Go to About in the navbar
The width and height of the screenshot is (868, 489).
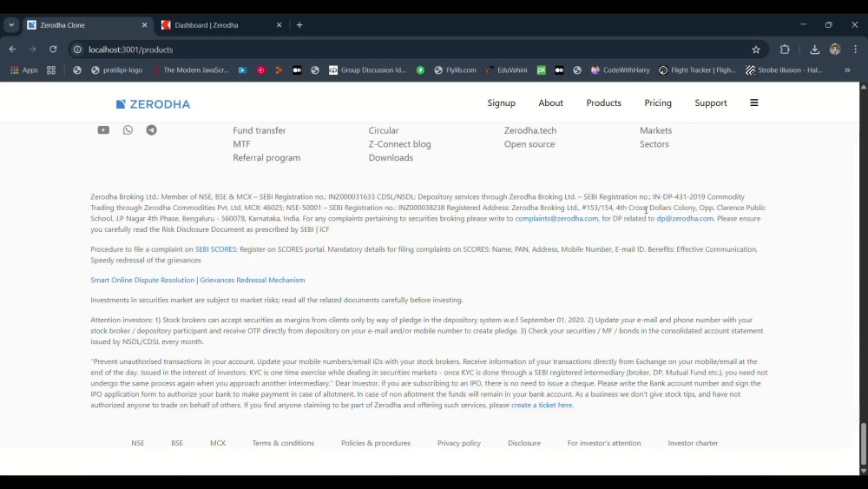pyautogui.click(x=551, y=103)
